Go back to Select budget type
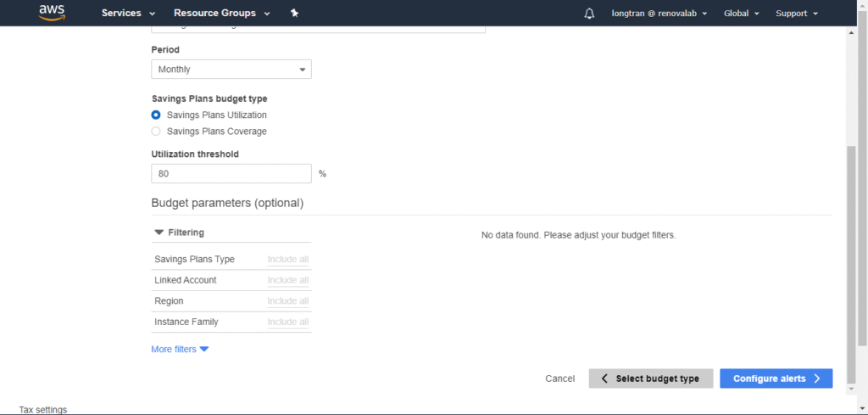868x415 pixels. [x=651, y=379]
